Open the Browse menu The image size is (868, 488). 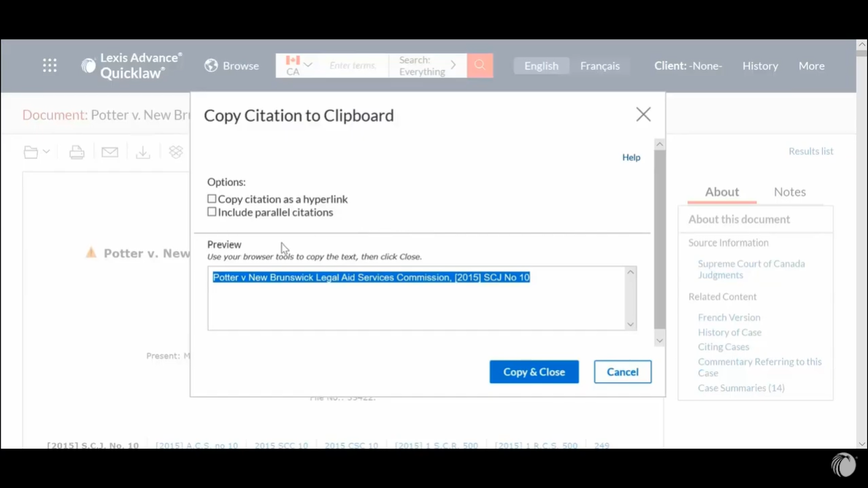click(231, 66)
